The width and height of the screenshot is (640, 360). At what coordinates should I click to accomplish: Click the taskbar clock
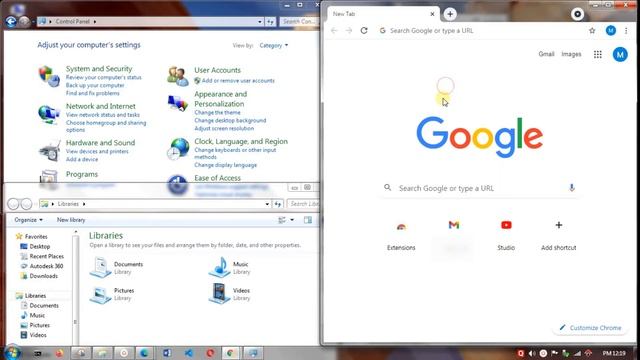[x=614, y=353]
